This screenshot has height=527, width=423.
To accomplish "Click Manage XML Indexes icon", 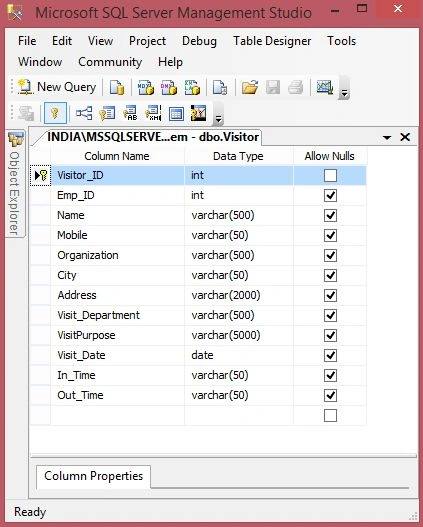I will [x=153, y=113].
